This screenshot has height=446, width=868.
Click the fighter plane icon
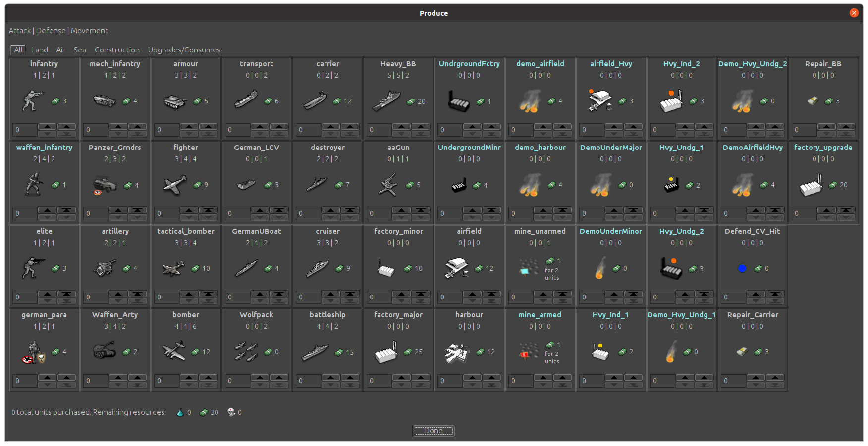tap(175, 185)
